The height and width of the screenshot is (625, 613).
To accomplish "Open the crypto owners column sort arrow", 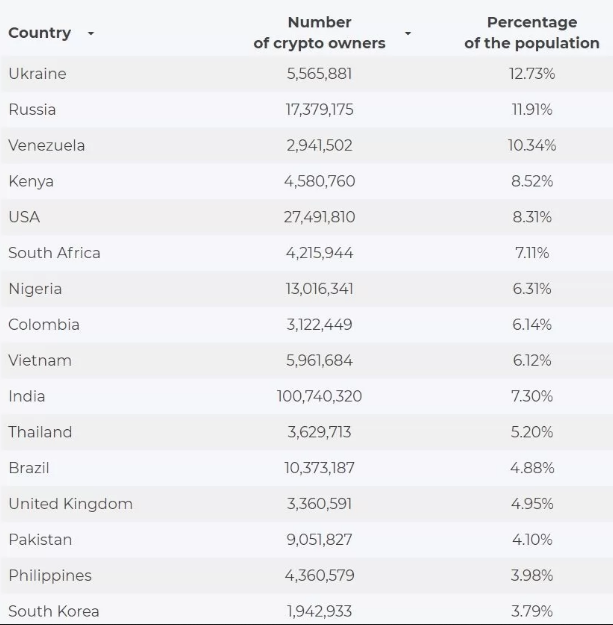I will point(407,34).
